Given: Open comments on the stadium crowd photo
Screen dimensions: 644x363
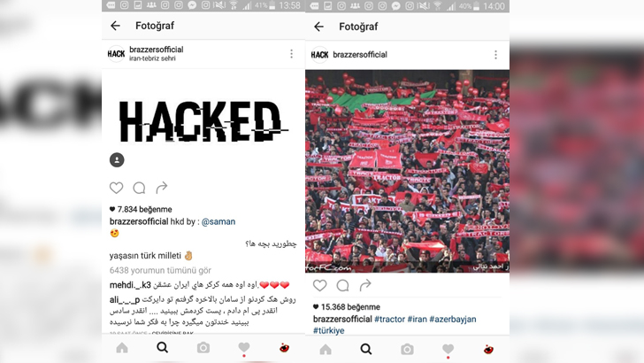Looking at the screenshot, I should (x=342, y=285).
